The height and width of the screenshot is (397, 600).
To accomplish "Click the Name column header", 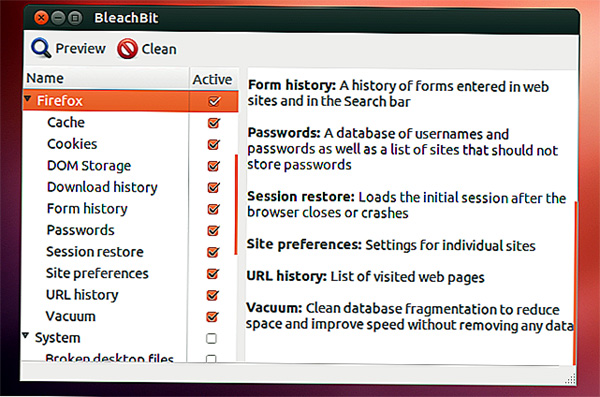I will click(x=106, y=78).
